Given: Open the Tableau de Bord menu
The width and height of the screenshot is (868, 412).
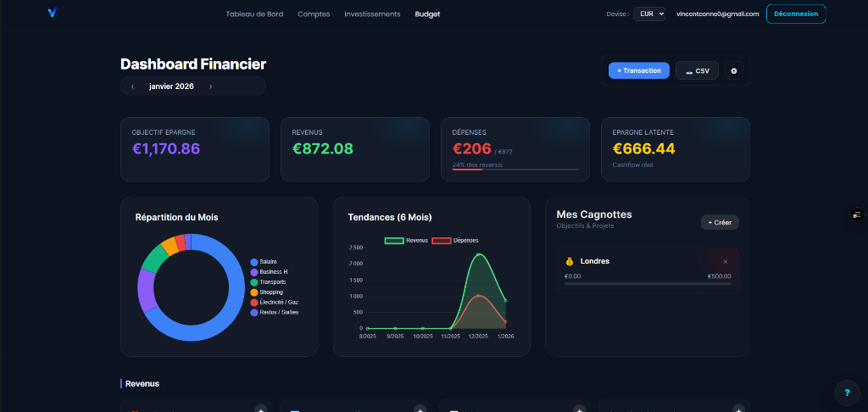Looking at the screenshot, I should (254, 14).
